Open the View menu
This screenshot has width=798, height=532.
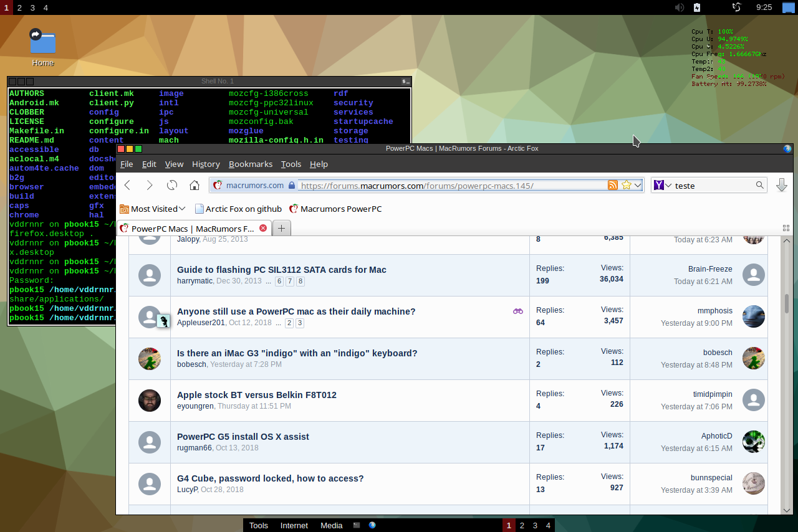click(x=174, y=164)
